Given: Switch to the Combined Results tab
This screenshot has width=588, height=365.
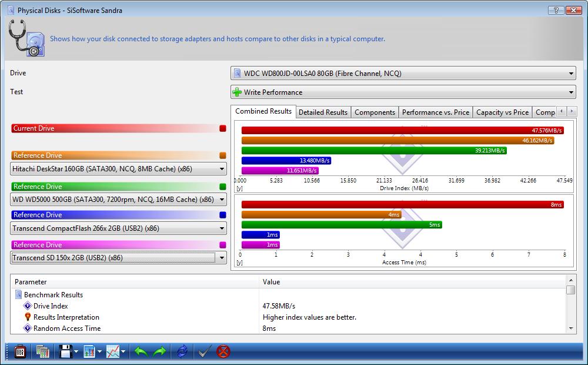Looking at the screenshot, I should click(263, 111).
